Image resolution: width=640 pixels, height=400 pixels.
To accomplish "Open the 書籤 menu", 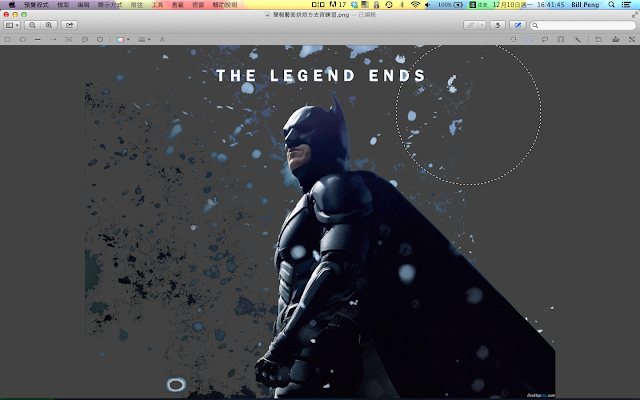I will tap(178, 5).
